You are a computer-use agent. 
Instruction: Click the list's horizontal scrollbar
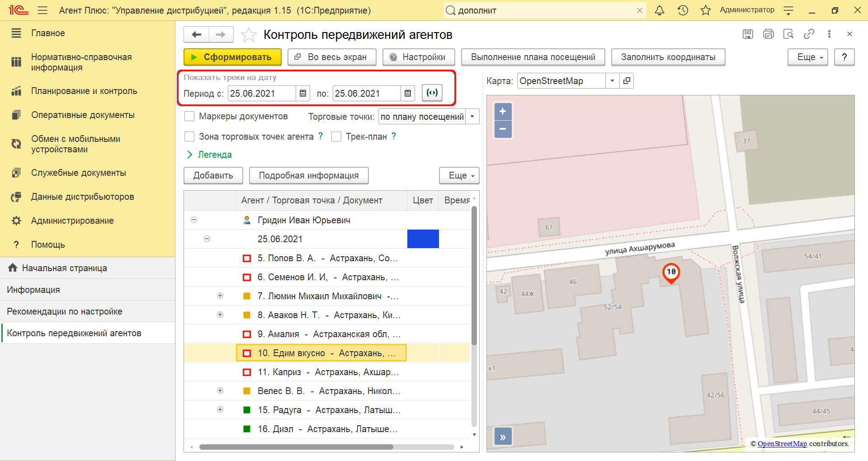(x=296, y=447)
